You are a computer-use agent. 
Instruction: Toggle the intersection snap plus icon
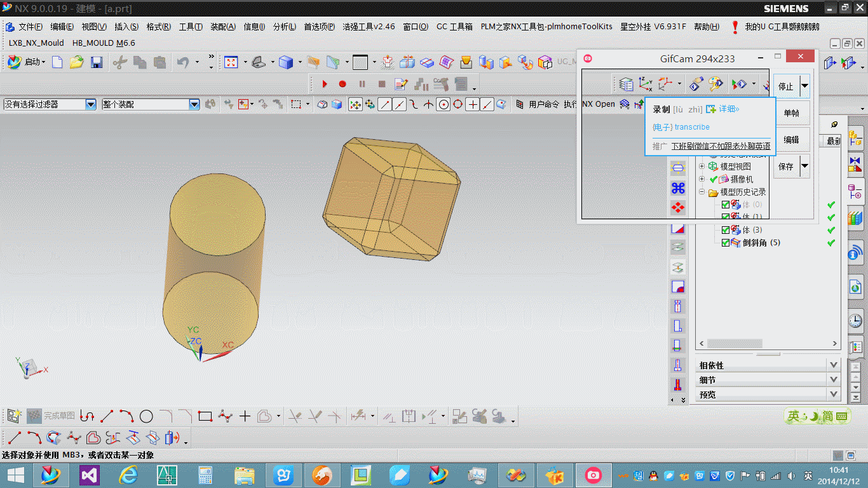(472, 104)
